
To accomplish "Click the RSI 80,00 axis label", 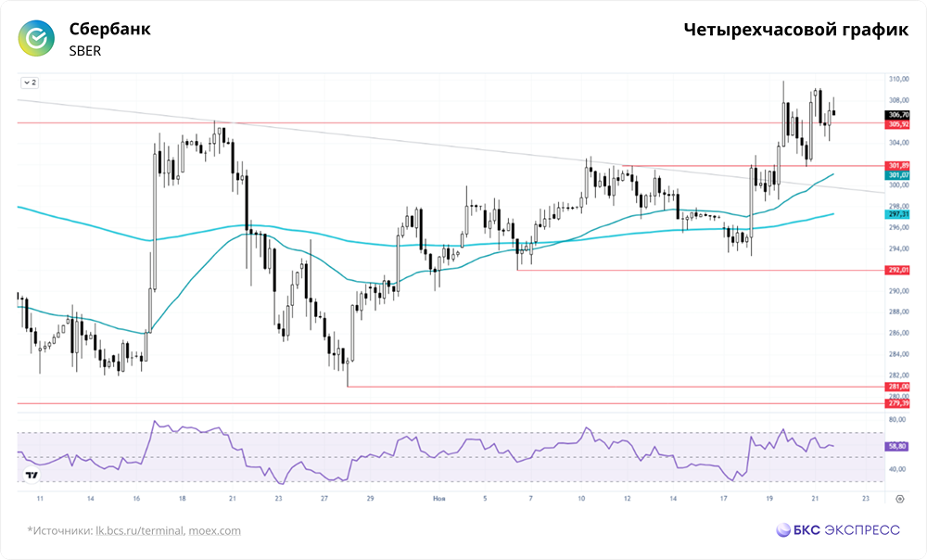I will tap(896, 419).
